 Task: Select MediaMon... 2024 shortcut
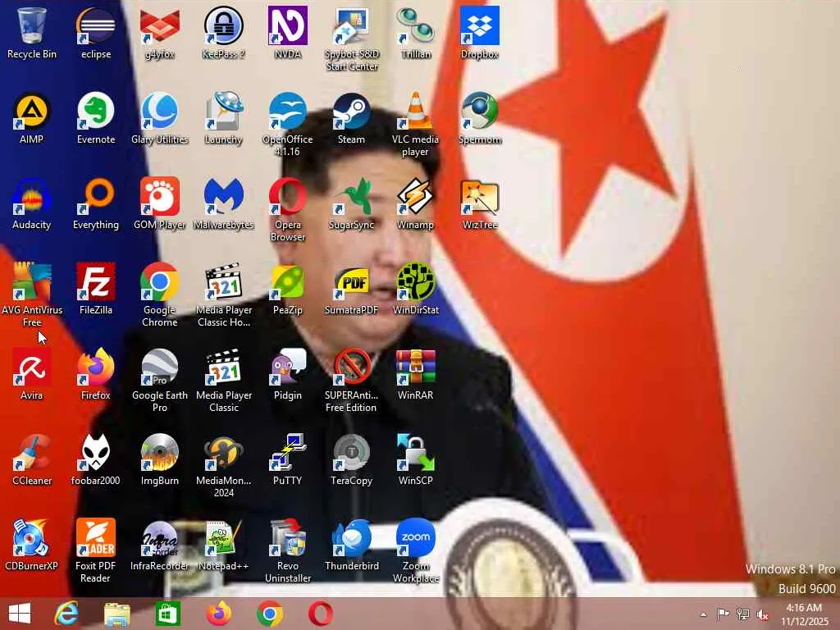pyautogui.click(x=224, y=465)
